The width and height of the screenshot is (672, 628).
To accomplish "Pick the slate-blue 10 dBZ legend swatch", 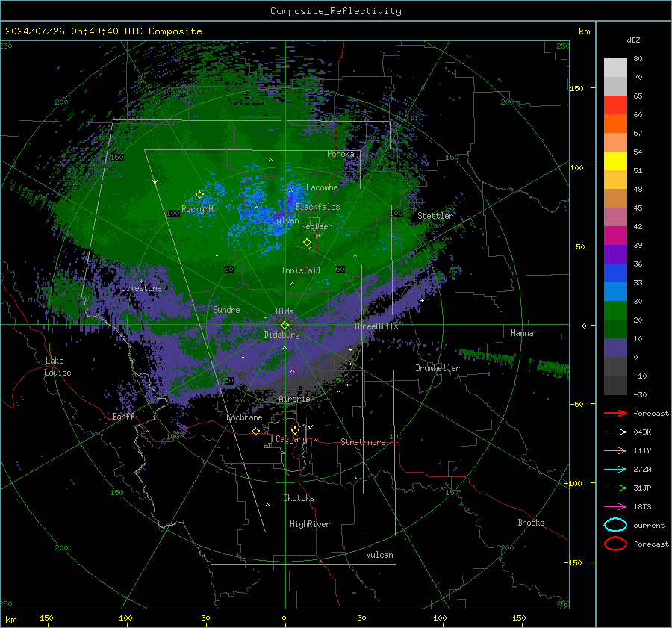I will tap(615, 348).
